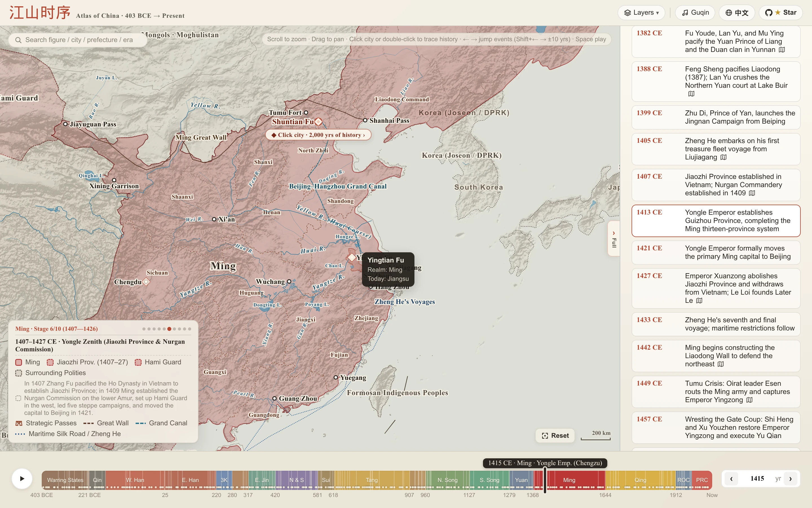Viewport: 812px width, 508px height.
Task: Select the 1421 CE capital to Beijing event
Action: coord(716,252)
